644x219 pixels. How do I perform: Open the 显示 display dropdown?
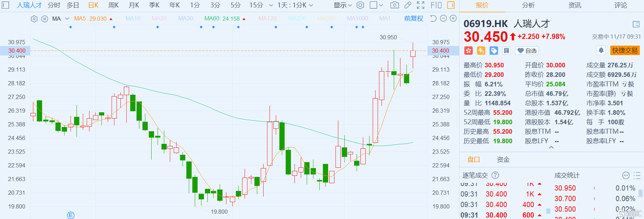(343, 5)
